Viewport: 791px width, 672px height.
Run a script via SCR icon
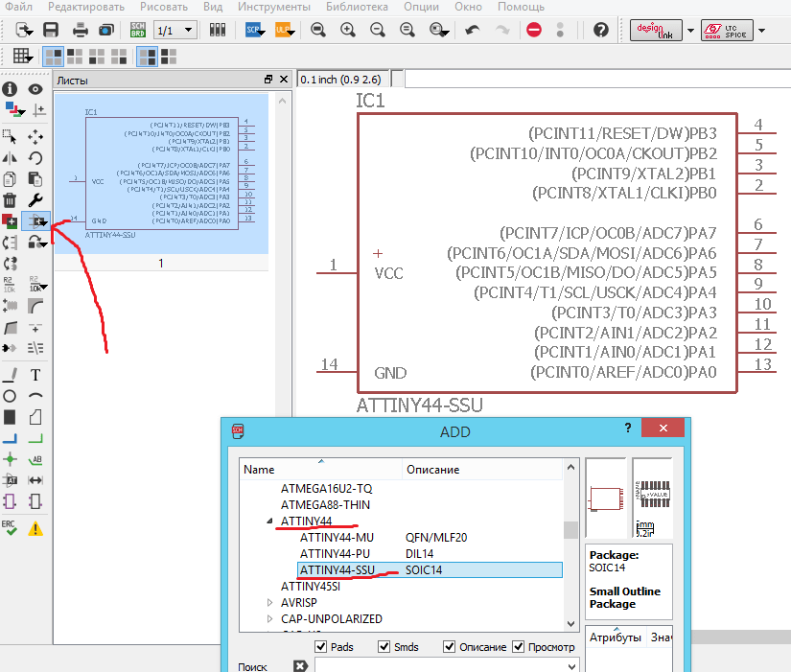tap(255, 31)
